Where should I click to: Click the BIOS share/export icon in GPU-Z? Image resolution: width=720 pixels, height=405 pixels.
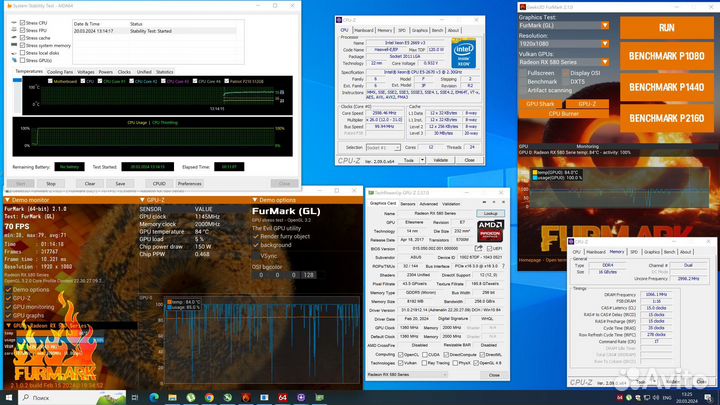point(478,248)
